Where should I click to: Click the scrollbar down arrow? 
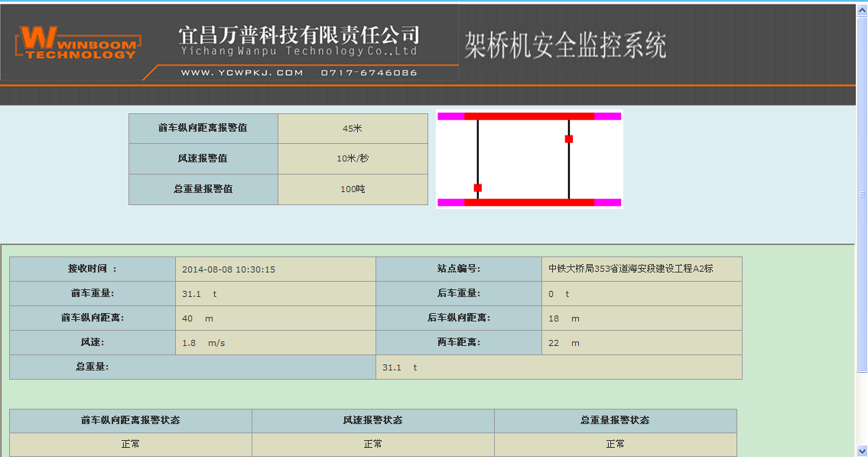[862, 451]
